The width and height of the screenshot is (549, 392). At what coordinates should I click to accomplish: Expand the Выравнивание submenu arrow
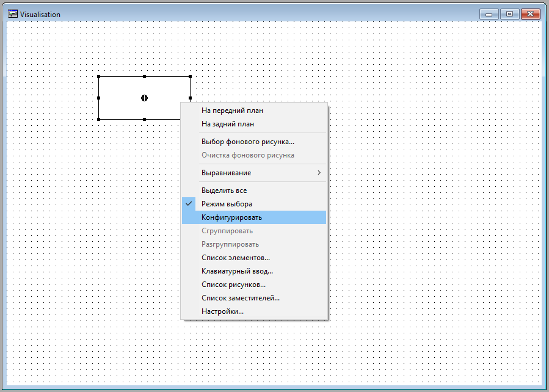[319, 173]
